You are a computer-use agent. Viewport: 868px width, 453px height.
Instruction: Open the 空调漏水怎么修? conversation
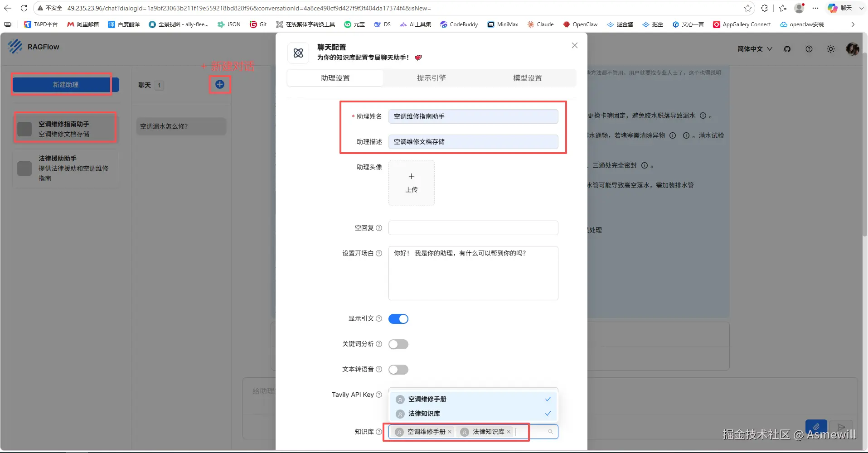pyautogui.click(x=181, y=126)
